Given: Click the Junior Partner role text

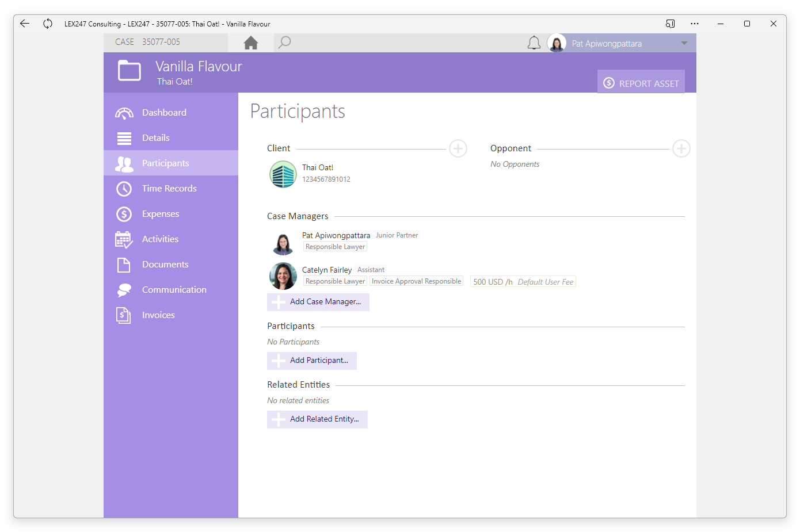Looking at the screenshot, I should click(397, 235).
